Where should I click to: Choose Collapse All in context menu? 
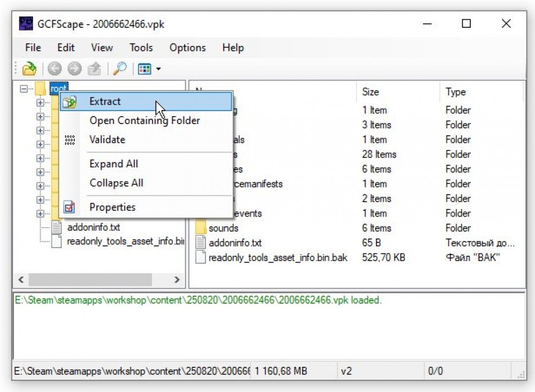click(146, 183)
